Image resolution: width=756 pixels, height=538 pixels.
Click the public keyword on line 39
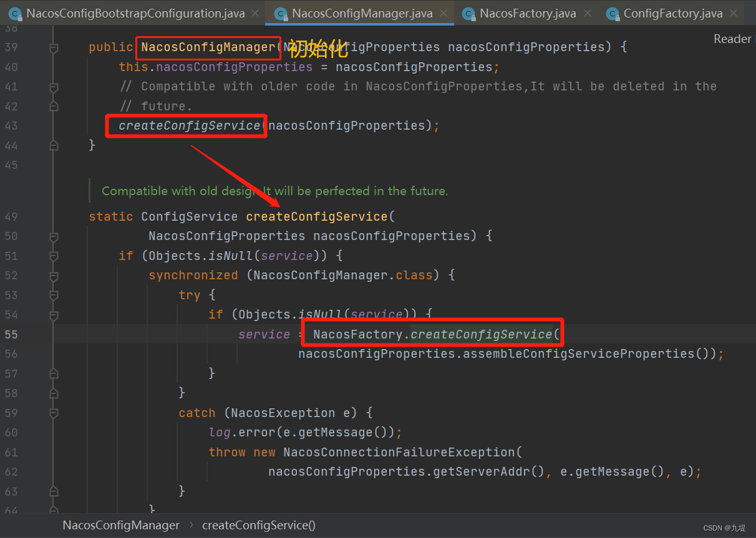(x=111, y=47)
